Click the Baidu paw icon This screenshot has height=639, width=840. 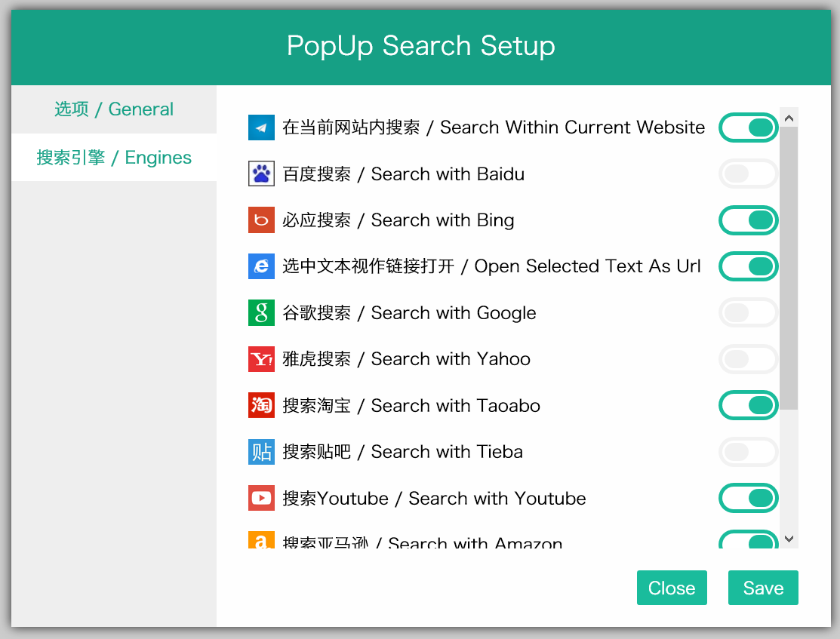coord(261,174)
